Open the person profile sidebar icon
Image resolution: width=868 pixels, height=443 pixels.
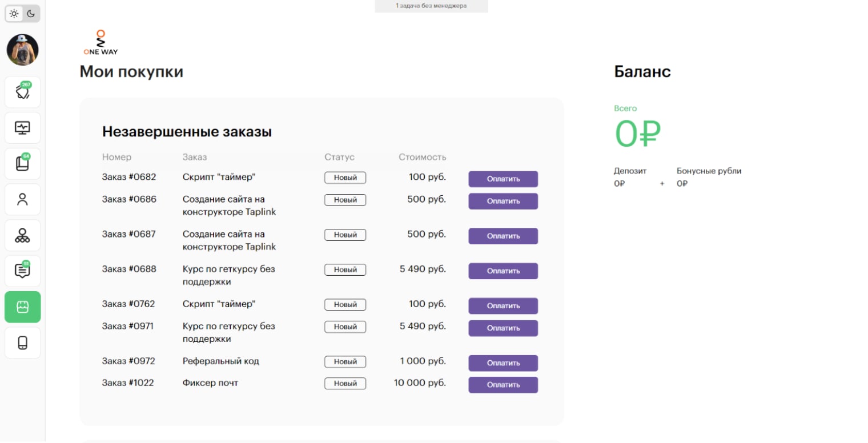click(x=22, y=199)
